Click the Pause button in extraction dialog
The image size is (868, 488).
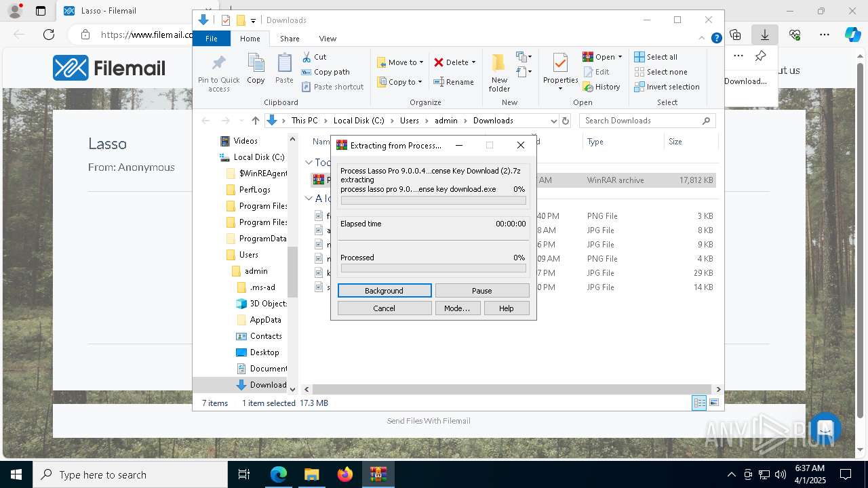coord(482,291)
